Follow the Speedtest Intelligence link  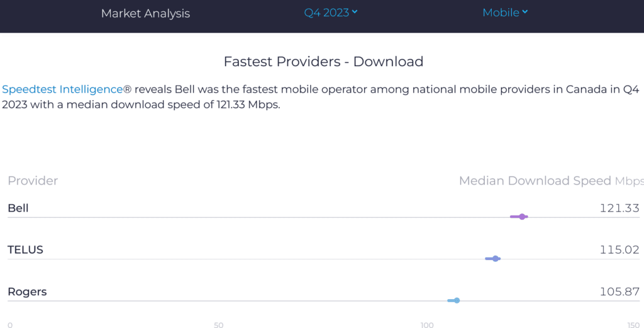(x=62, y=89)
